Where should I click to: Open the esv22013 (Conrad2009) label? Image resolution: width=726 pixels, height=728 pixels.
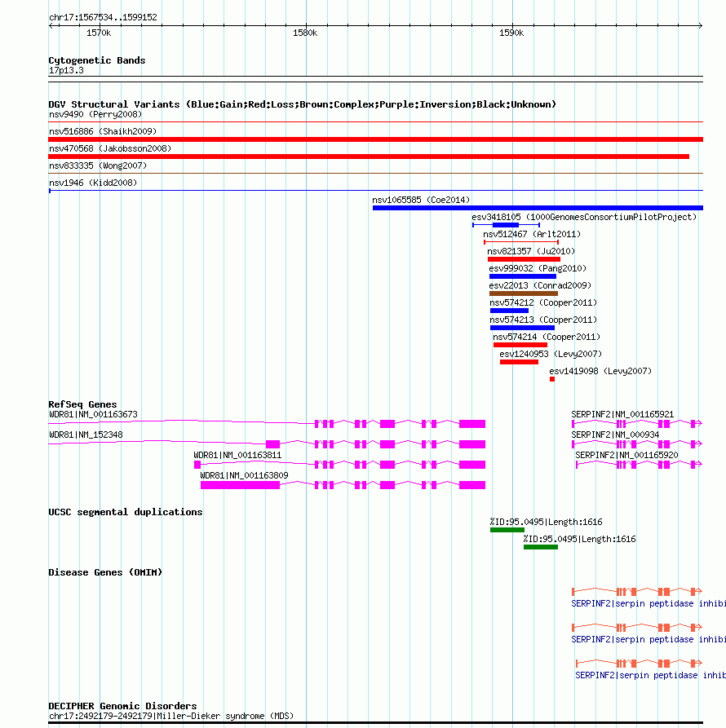coord(540,285)
